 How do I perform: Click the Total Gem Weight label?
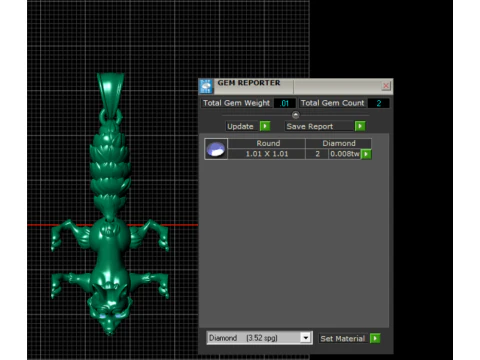(x=236, y=103)
